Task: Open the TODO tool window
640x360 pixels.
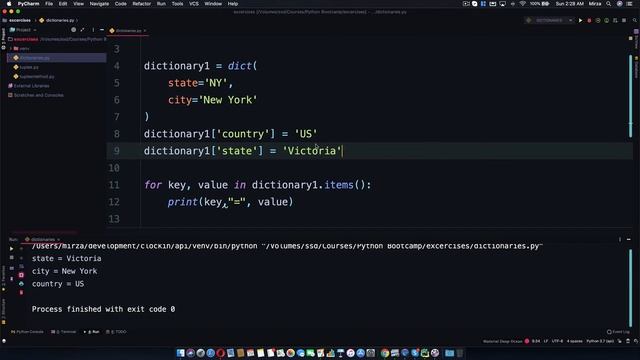Action: tap(116, 332)
